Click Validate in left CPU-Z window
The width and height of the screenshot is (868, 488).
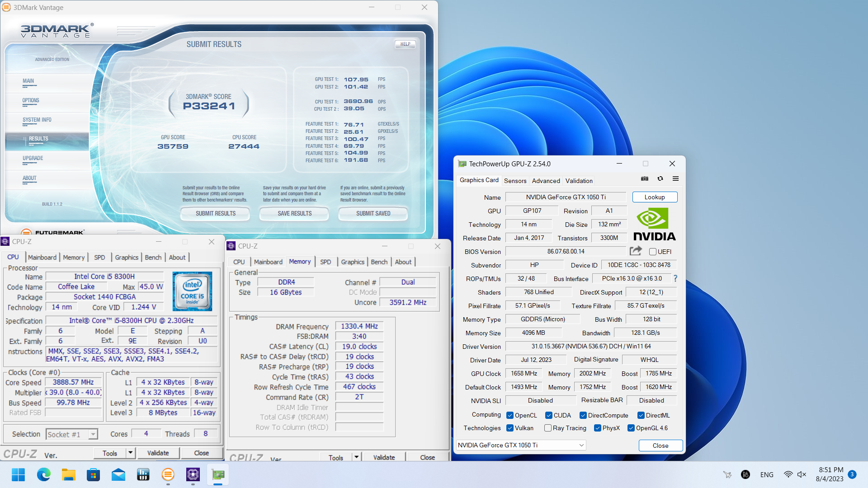click(158, 453)
